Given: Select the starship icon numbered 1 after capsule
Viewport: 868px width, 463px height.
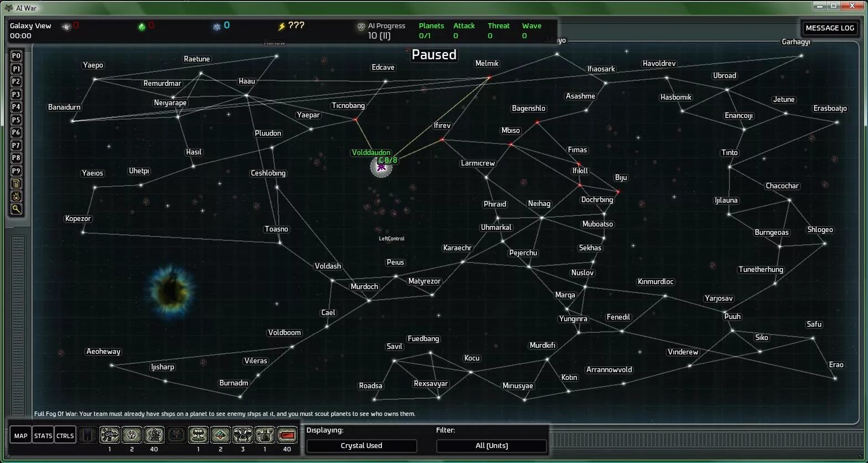Looking at the screenshot, I should (110, 435).
